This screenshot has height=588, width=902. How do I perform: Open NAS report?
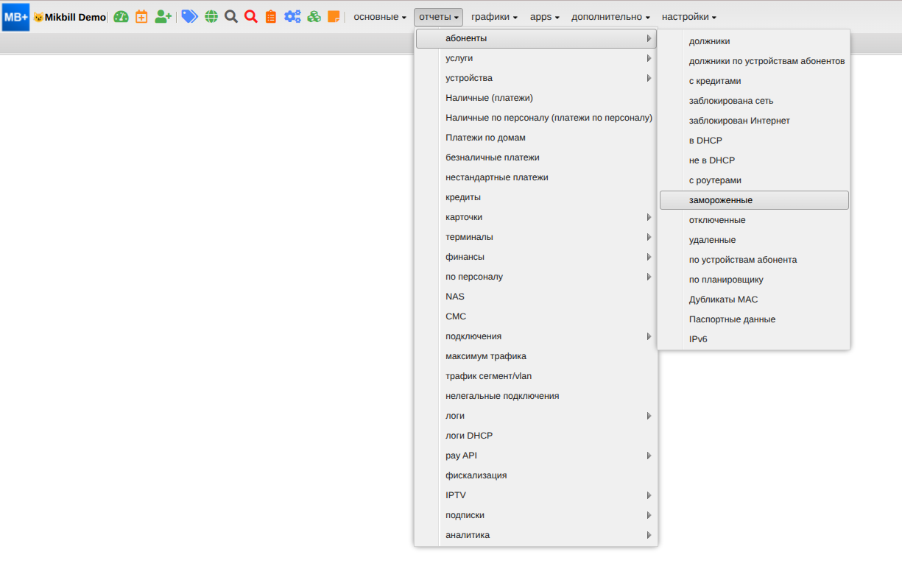coord(536,297)
